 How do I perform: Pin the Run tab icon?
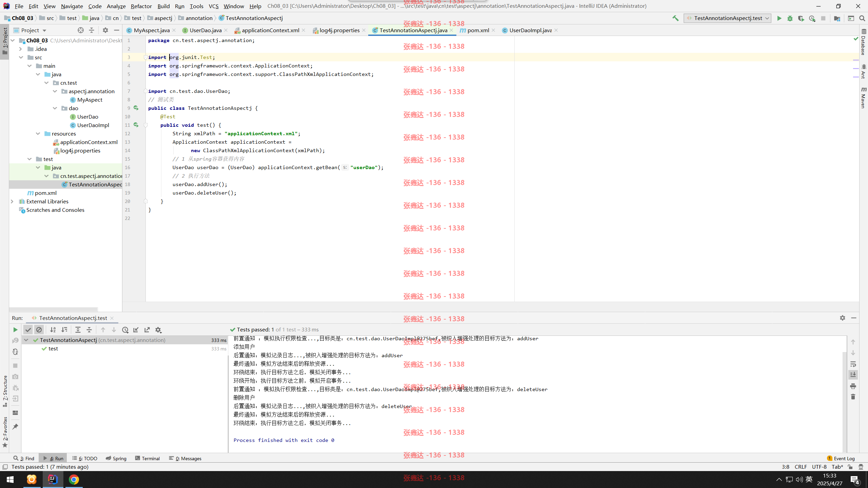coord(15,427)
